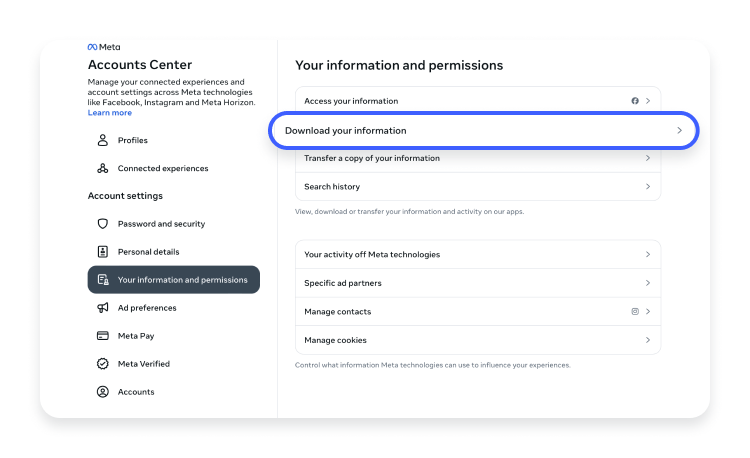Expand Download your information chevron
The image size is (750, 458).
(679, 131)
